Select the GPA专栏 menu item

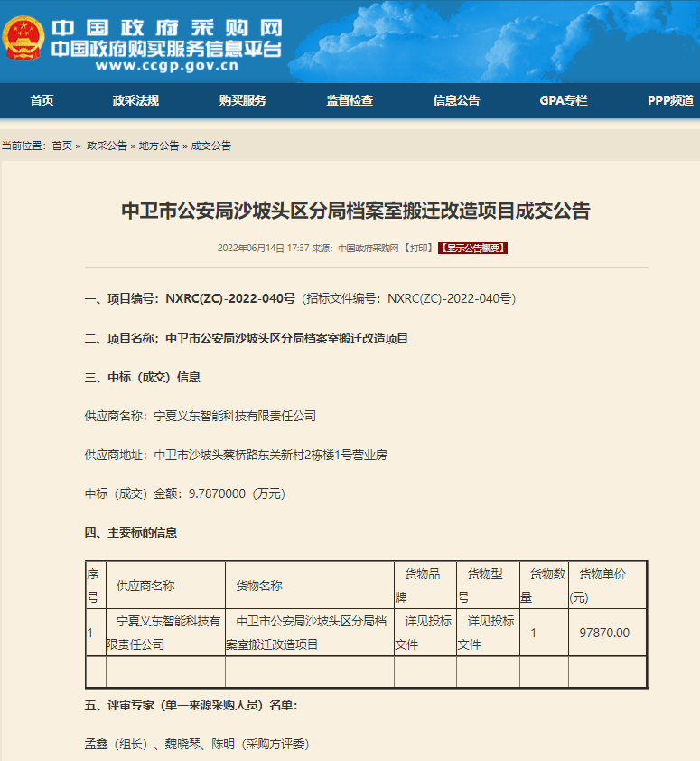pyautogui.click(x=564, y=100)
